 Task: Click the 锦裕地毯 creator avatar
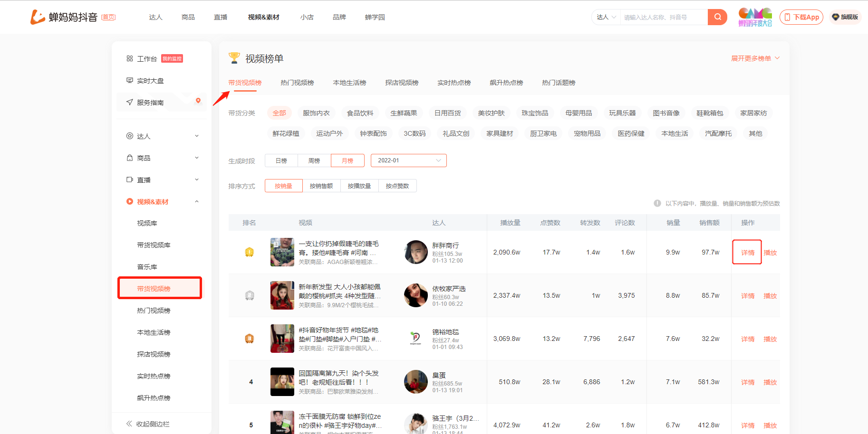pos(416,339)
